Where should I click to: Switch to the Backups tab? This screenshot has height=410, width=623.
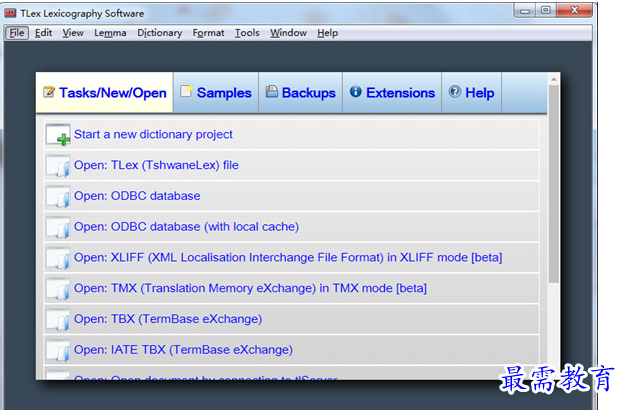tap(300, 93)
